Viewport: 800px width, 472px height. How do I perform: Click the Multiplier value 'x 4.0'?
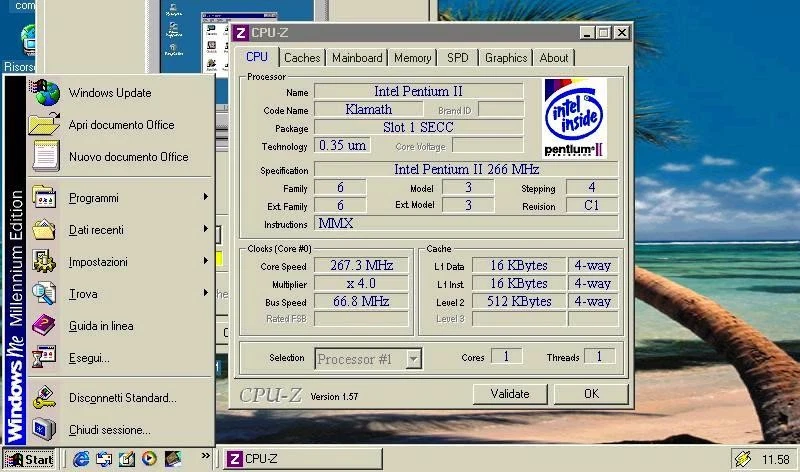pyautogui.click(x=361, y=283)
